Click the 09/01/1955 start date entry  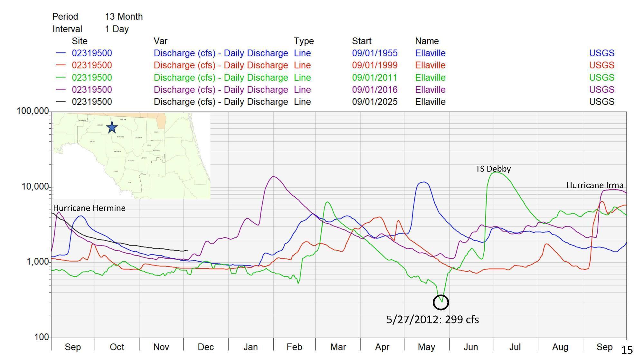click(374, 53)
